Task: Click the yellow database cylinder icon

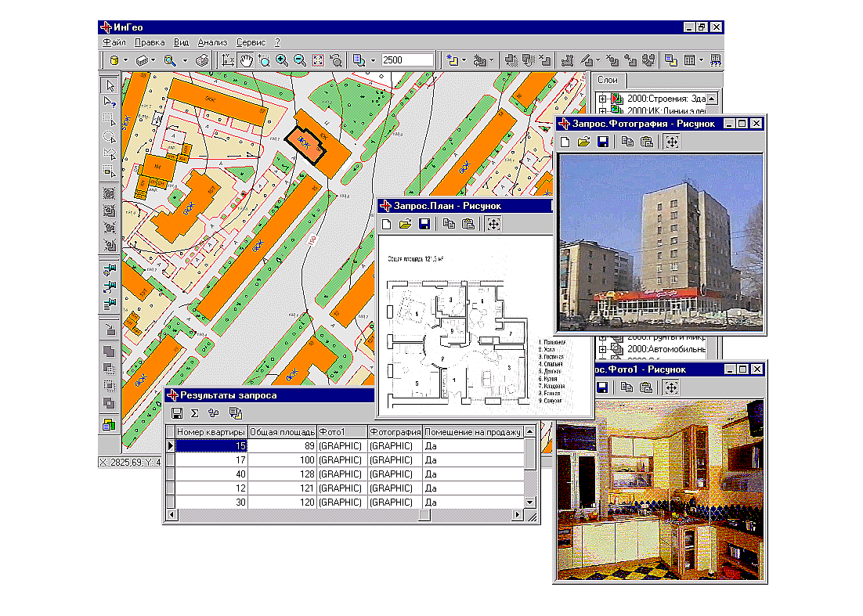Action: tap(114, 60)
